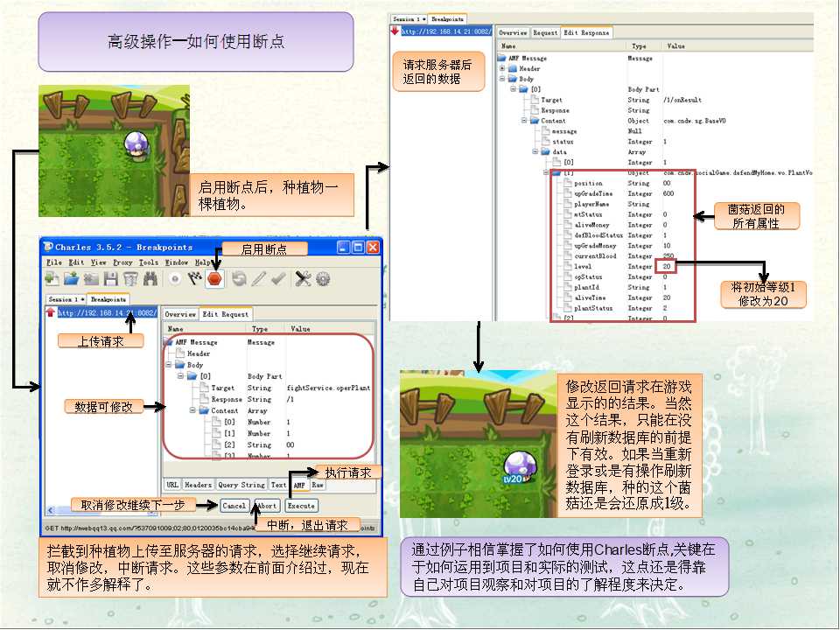840x630 pixels.
Task: Click the save session floppy disk icon
Action: pos(110,279)
